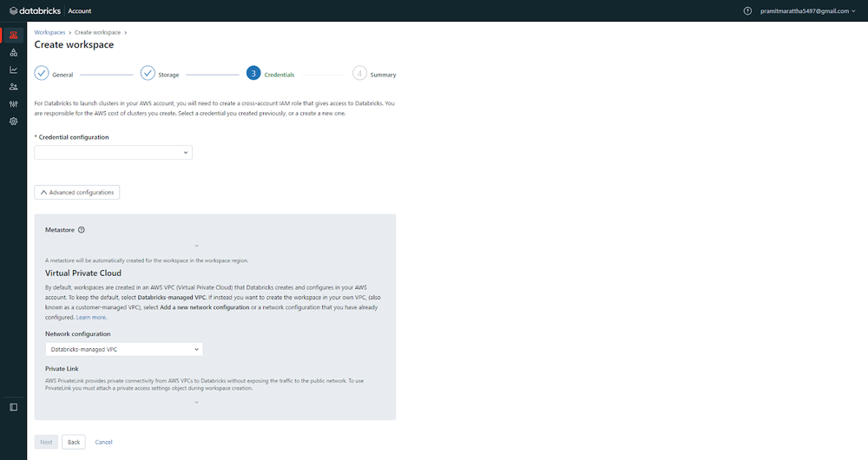
Task: Click the Cancel link
Action: point(103,442)
